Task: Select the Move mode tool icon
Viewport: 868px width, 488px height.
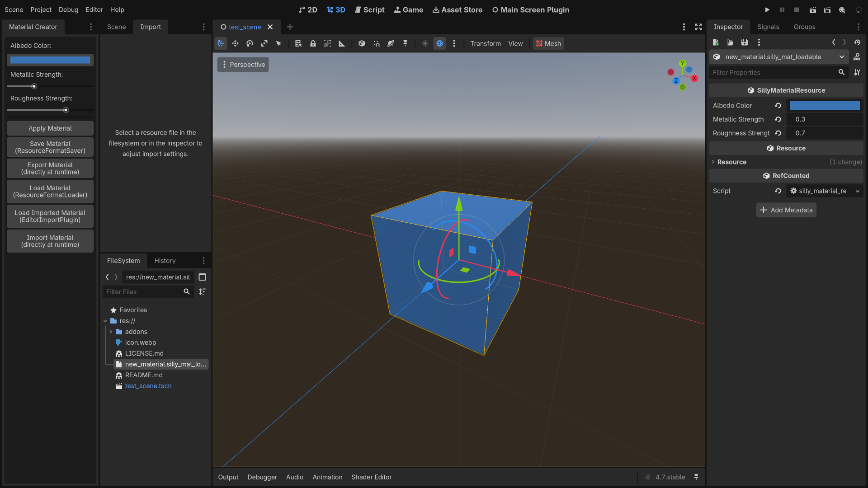Action: pos(235,43)
